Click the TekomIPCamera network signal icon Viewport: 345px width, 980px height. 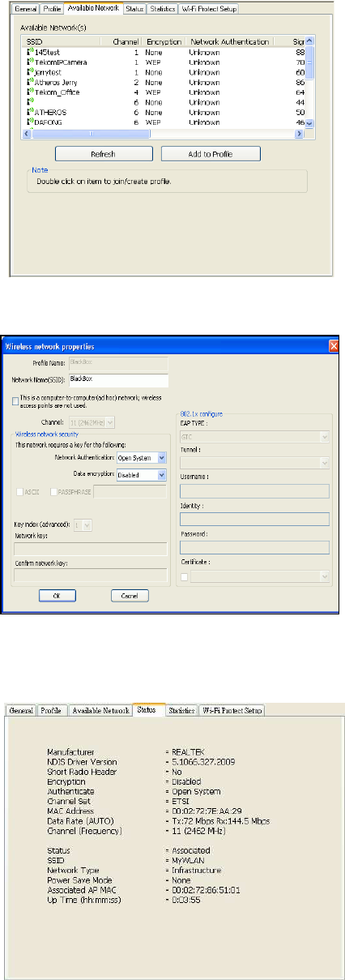pos(29,62)
